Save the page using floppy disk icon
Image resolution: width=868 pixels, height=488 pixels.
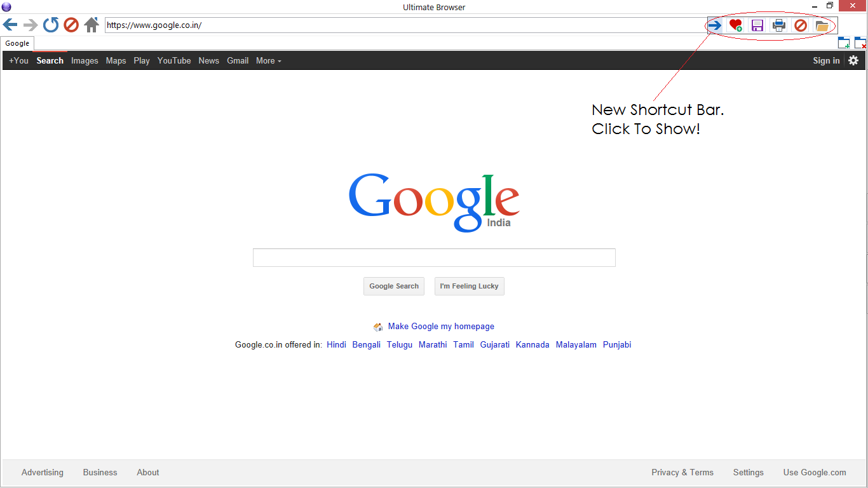757,25
